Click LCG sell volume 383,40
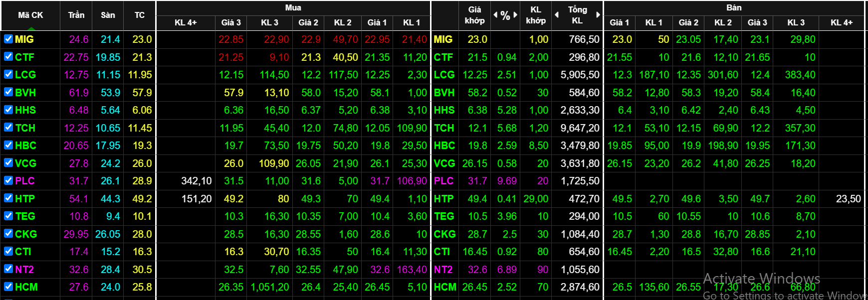 (800, 75)
